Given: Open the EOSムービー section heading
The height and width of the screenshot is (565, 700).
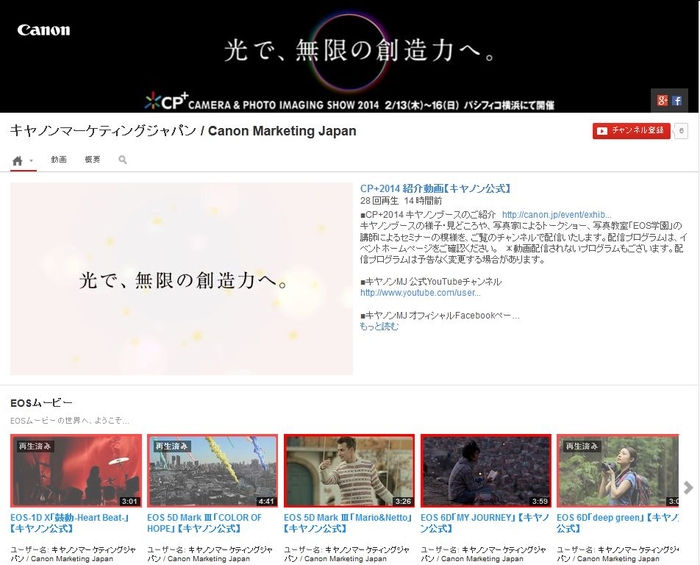Looking at the screenshot, I should coord(41,403).
